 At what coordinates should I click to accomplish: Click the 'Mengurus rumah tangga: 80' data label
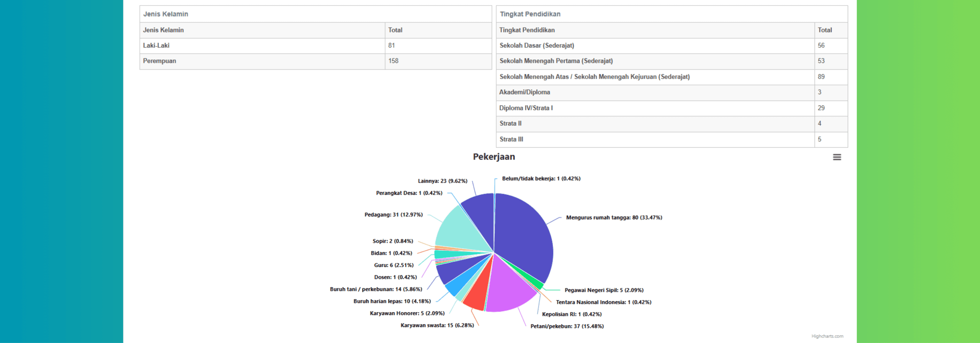tap(614, 217)
